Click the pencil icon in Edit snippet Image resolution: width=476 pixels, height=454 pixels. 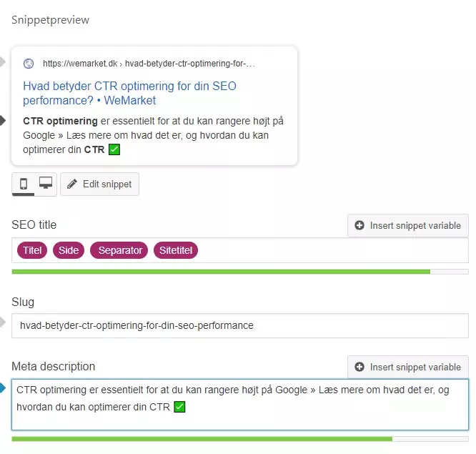click(x=72, y=184)
